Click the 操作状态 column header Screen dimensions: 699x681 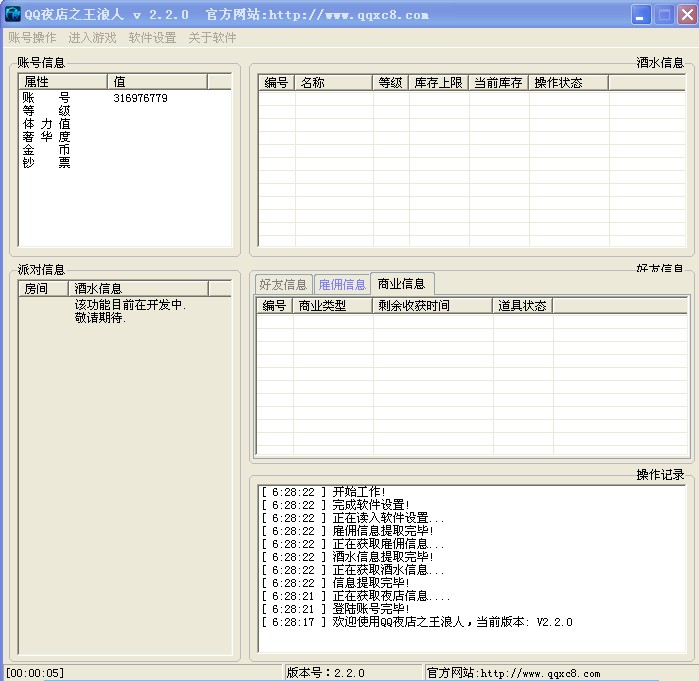coord(568,83)
